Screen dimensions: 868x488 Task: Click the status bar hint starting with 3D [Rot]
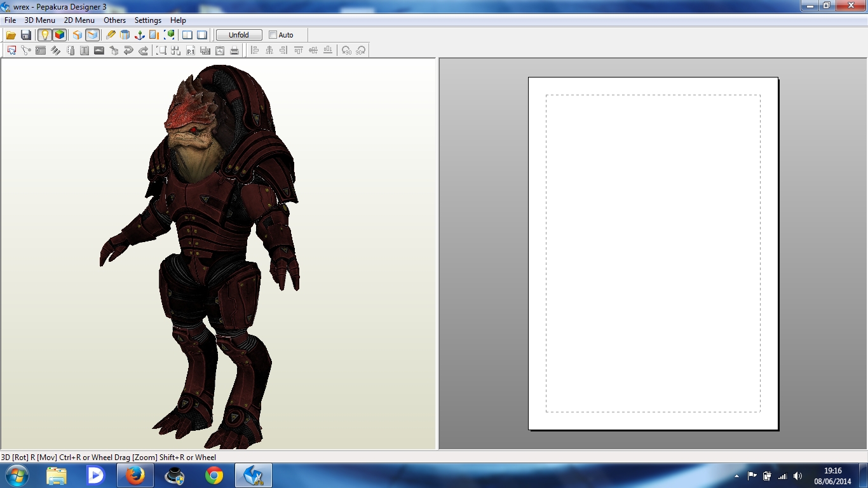109,457
